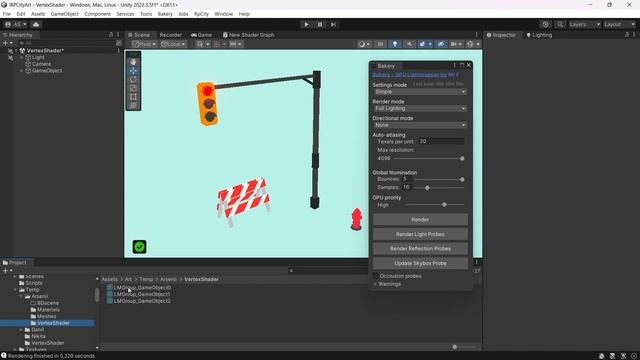This screenshot has width=640, height=360.
Task: Click the Max resolution slider handle
Action: [462, 158]
